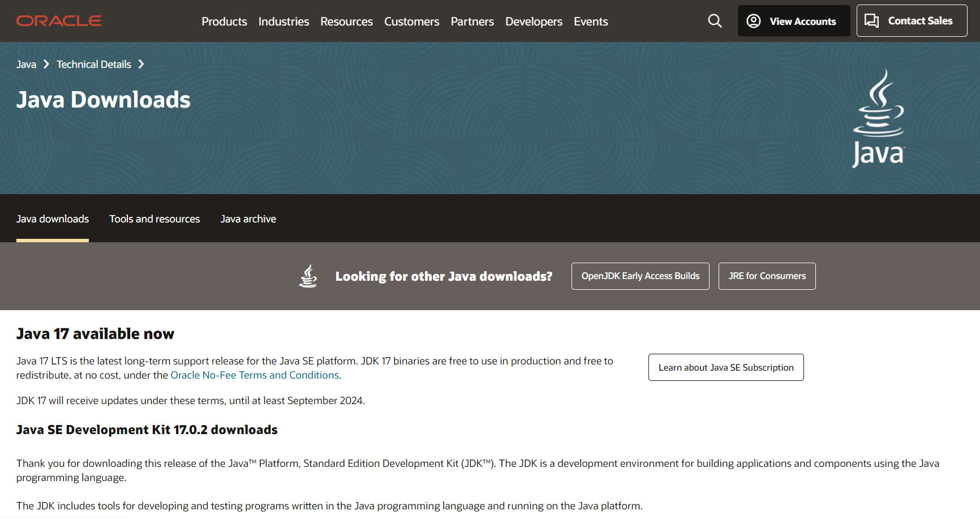980x519 pixels.
Task: Click 'Java 17 available now' heading
Action: (x=95, y=334)
